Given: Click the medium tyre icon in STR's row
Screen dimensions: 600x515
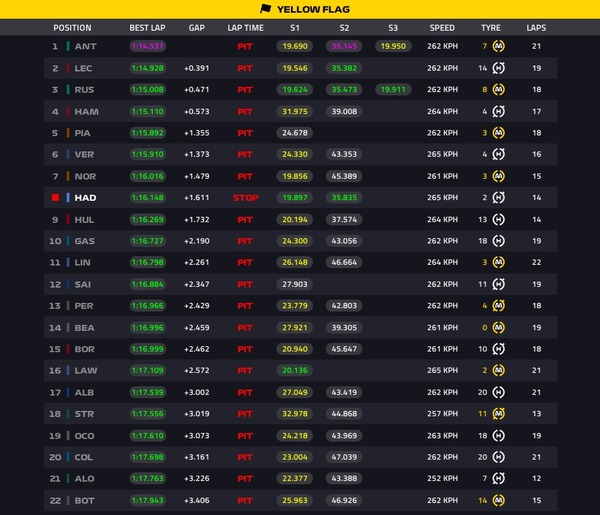Looking at the screenshot, I should [x=498, y=414].
